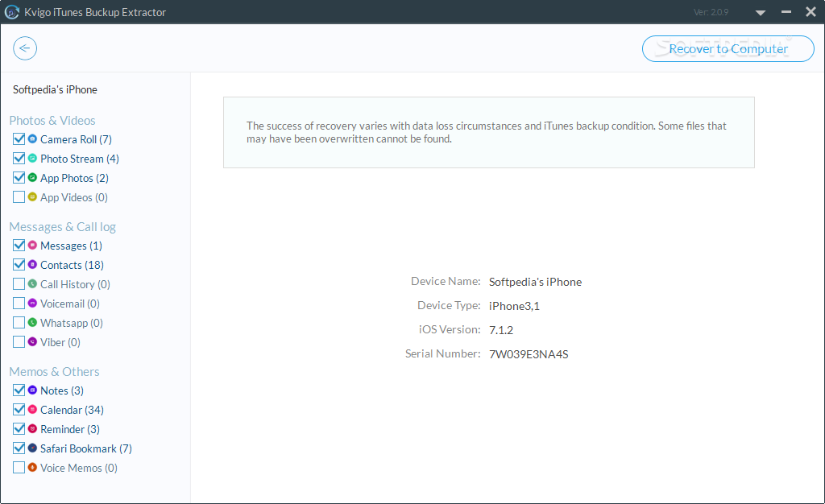Screen dimensions: 825x504
Task: Select the App Videos (0) entry
Action: click(73, 197)
